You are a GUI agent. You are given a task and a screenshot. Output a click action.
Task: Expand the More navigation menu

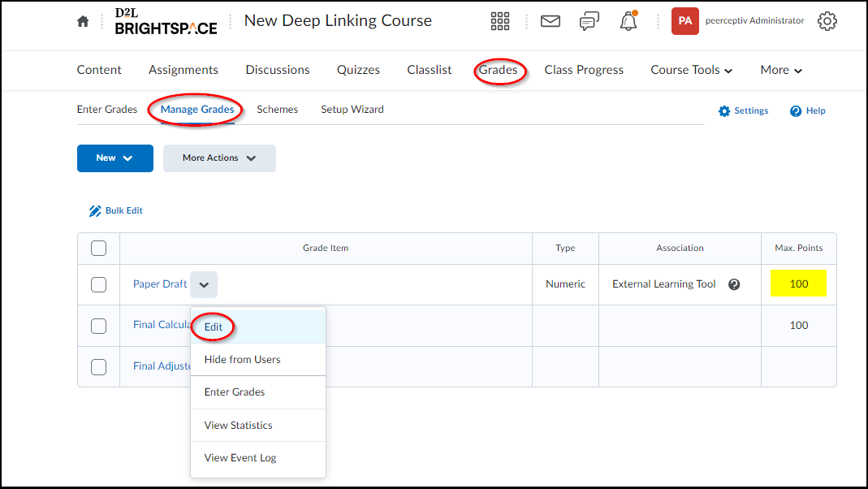tap(781, 70)
